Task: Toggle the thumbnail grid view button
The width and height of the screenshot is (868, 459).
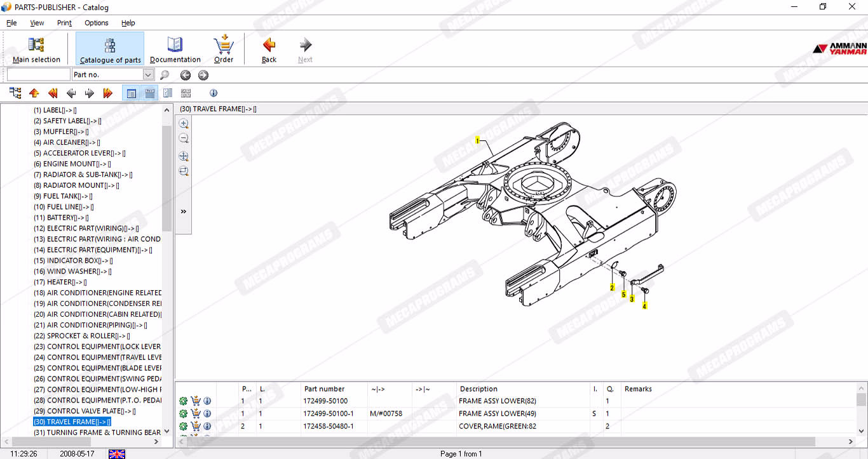Action: tap(186, 93)
